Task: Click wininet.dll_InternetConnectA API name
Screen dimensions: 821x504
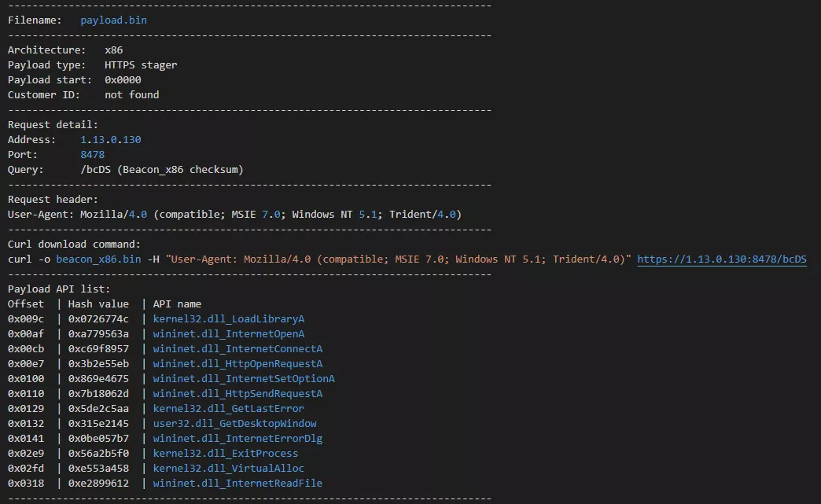Action: [x=237, y=348]
